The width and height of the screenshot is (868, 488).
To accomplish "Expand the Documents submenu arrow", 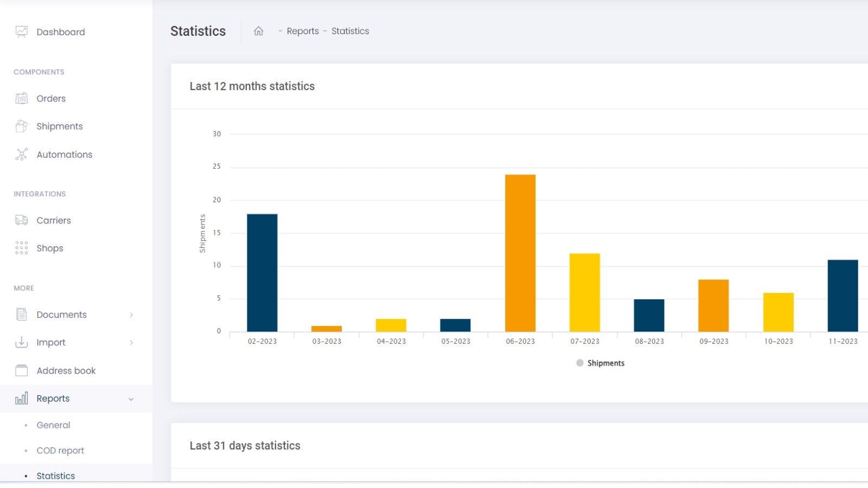I will point(131,315).
